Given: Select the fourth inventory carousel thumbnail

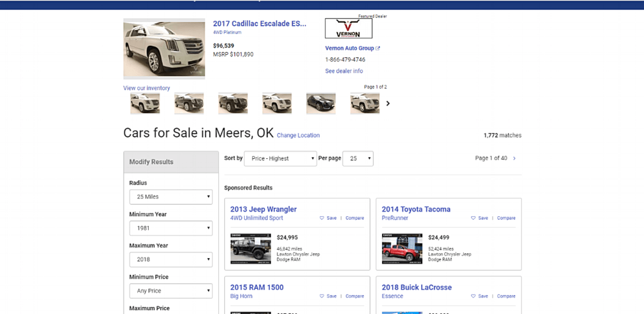Looking at the screenshot, I should pyautogui.click(x=277, y=104).
